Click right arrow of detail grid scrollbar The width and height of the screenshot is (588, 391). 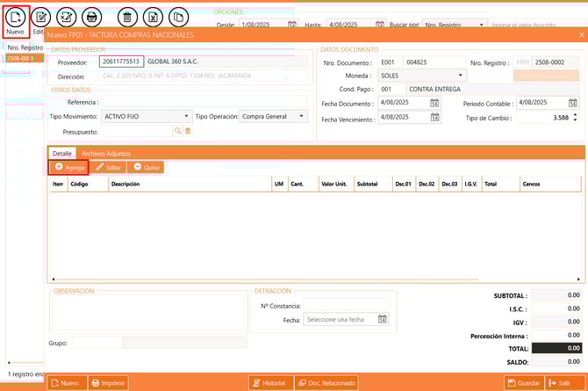click(x=578, y=279)
